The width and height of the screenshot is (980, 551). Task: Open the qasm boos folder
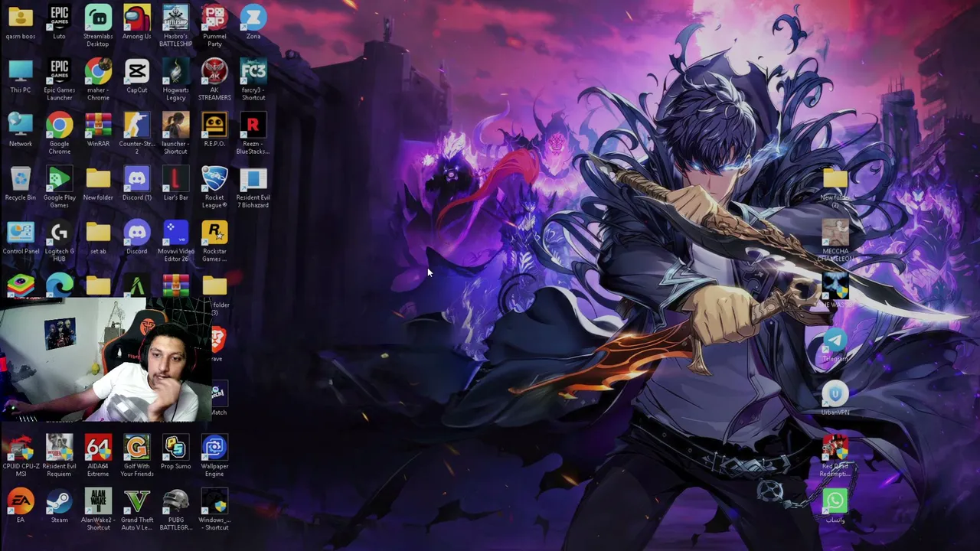click(x=21, y=22)
